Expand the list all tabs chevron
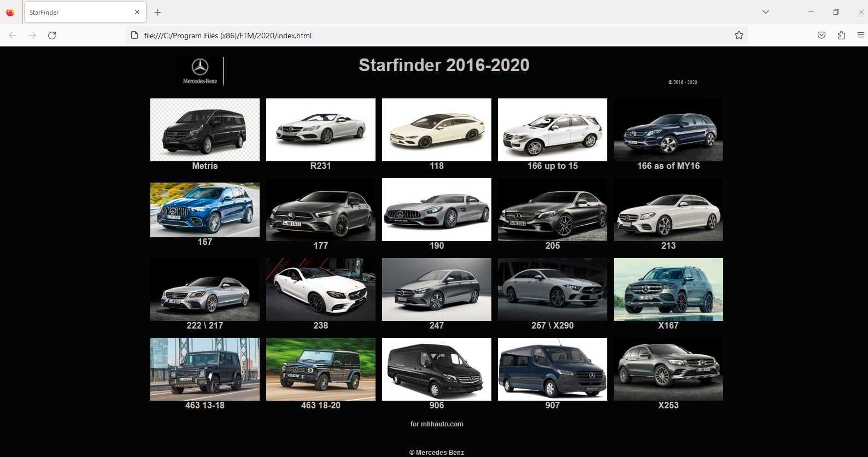This screenshot has height=457, width=868. (766, 12)
